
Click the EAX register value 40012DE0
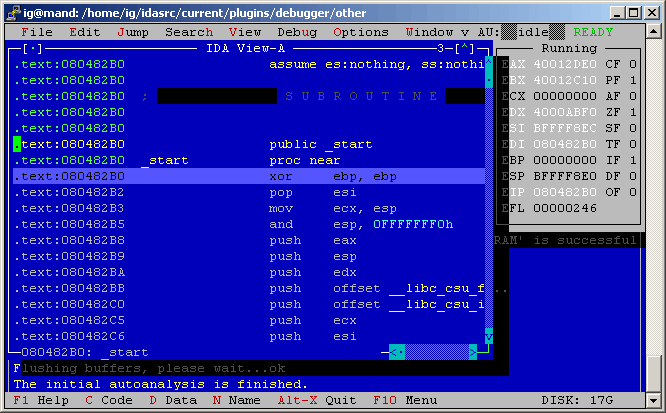tap(565, 65)
